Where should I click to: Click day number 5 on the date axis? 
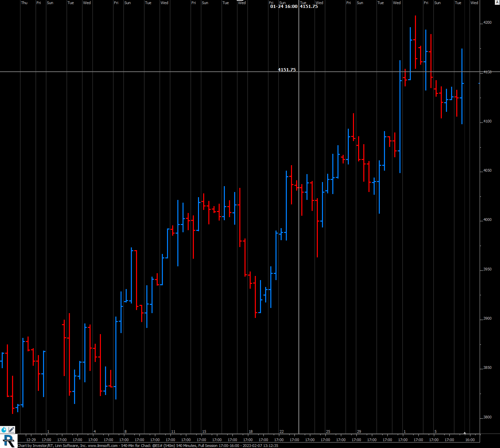click(x=436, y=431)
